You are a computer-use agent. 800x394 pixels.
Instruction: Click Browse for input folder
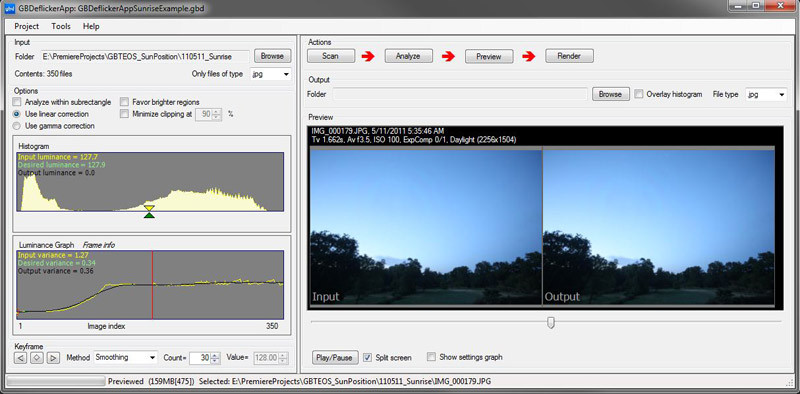point(272,56)
